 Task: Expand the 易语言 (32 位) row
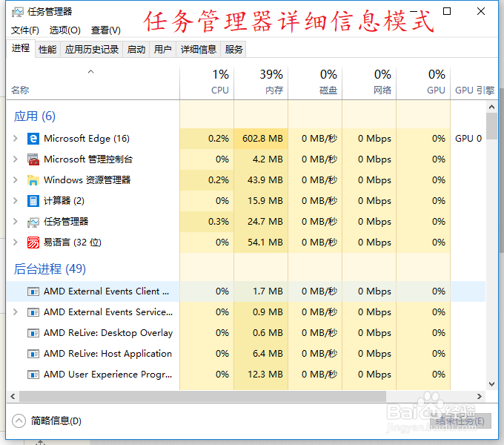click(x=15, y=243)
